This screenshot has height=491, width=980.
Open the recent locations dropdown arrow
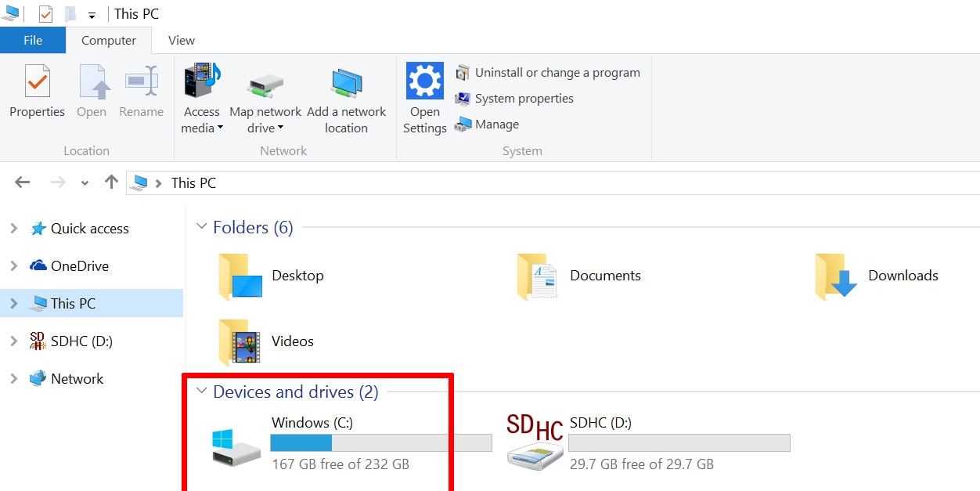click(85, 183)
